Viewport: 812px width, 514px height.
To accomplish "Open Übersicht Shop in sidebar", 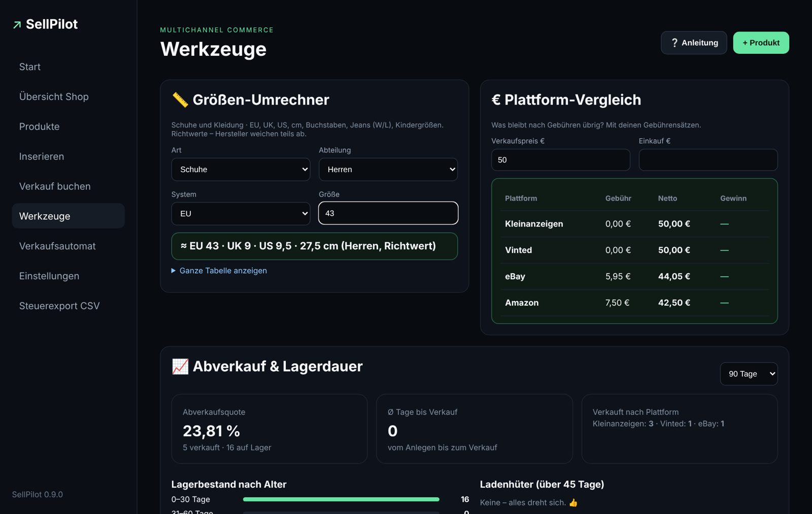I will point(68,97).
